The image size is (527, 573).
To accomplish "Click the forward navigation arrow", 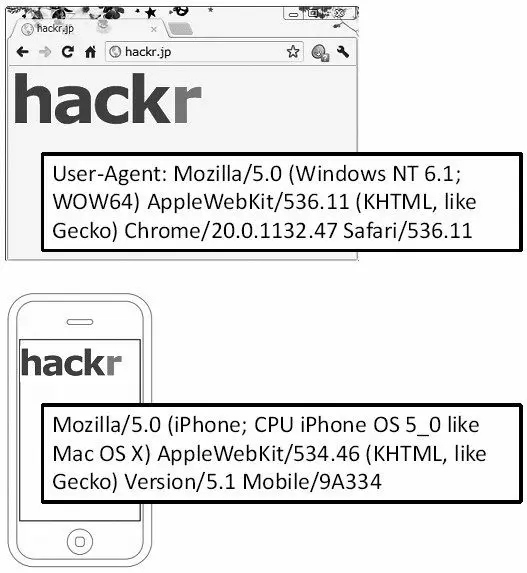I will pyautogui.click(x=45, y=52).
